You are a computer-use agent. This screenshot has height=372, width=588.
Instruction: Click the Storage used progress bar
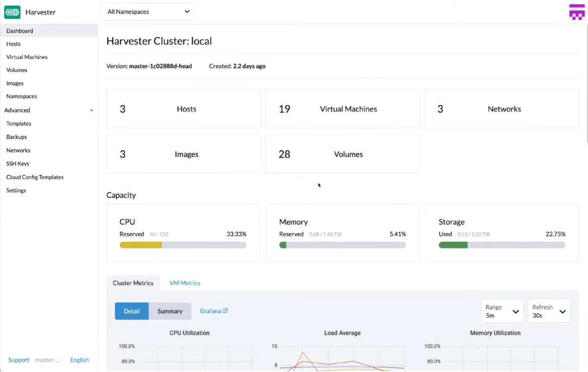[x=502, y=245]
